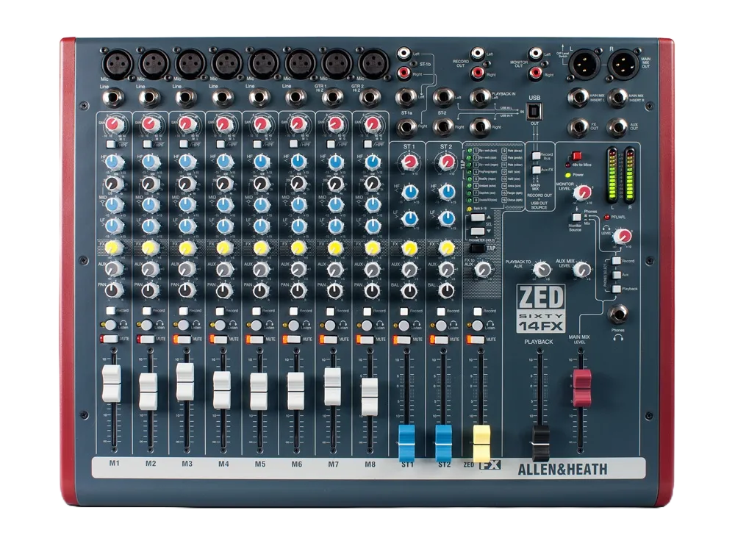Toggle the MUTE switch on FX return channel
The height and width of the screenshot is (560, 735).
pos(477,339)
